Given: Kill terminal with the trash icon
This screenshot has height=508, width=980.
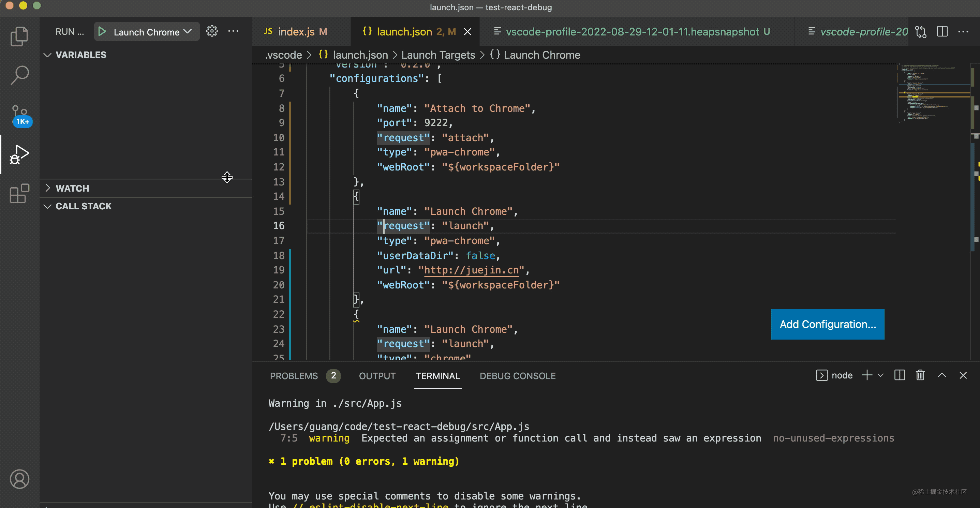Looking at the screenshot, I should click(x=920, y=375).
